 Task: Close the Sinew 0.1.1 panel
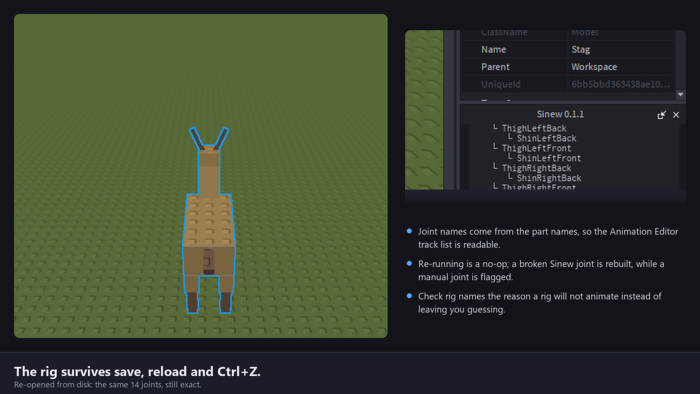676,115
